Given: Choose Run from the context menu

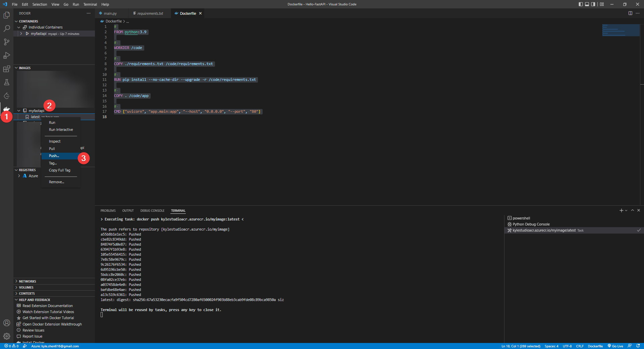Looking at the screenshot, I should tap(60, 122).
